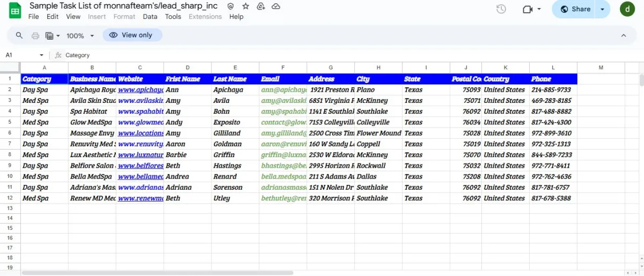This screenshot has height=276, width=644.
Task: Open the Format menu
Action: tap(125, 17)
